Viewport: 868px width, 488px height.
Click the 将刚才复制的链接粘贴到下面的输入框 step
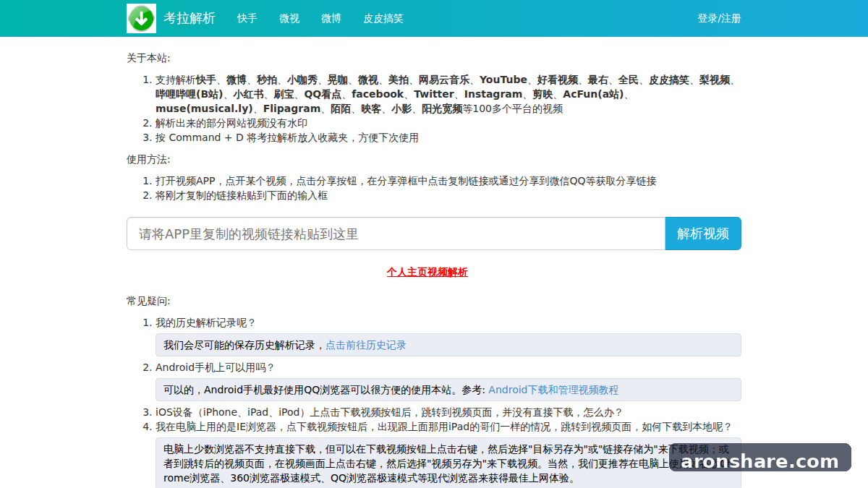pos(242,195)
